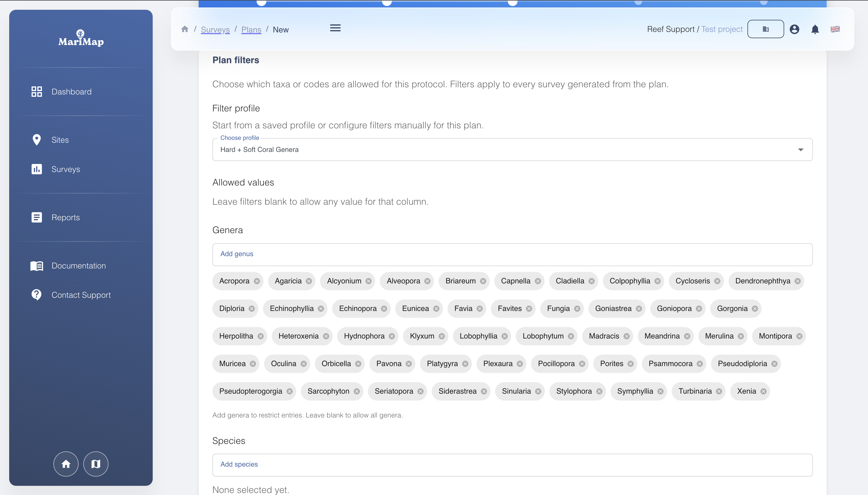Select Sites in the navigation sidebar
This screenshot has width=868, height=495.
[61, 140]
